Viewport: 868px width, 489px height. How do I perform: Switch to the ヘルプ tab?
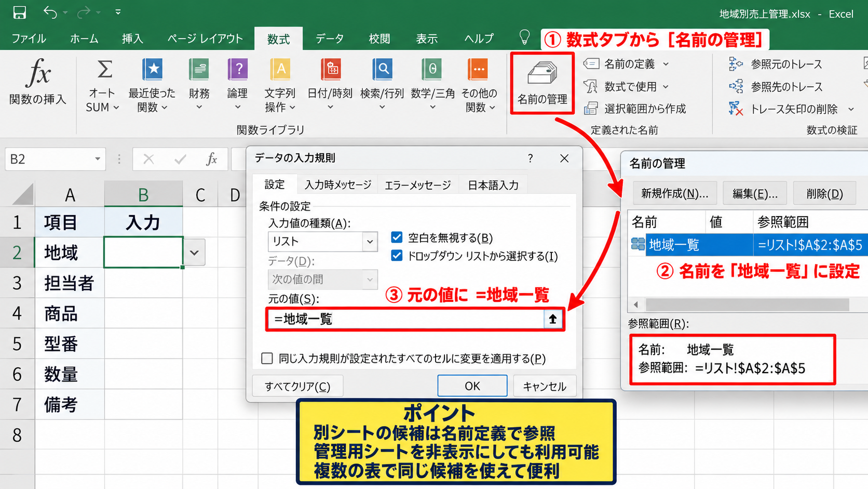(479, 38)
